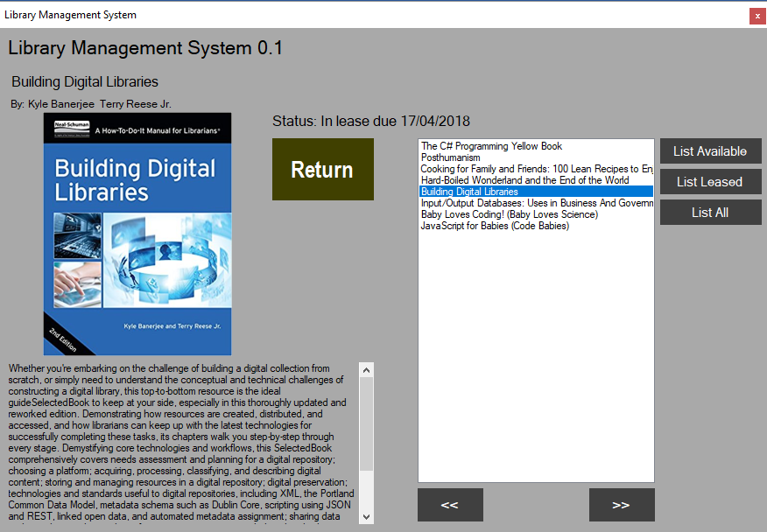Click the 'Library Management System 0.1' heading

145,48
